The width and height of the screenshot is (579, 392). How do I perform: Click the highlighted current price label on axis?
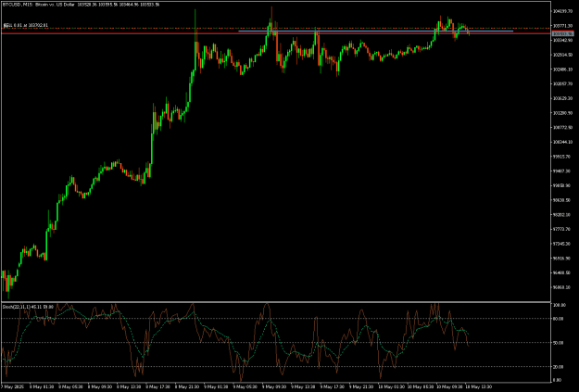(562, 33)
